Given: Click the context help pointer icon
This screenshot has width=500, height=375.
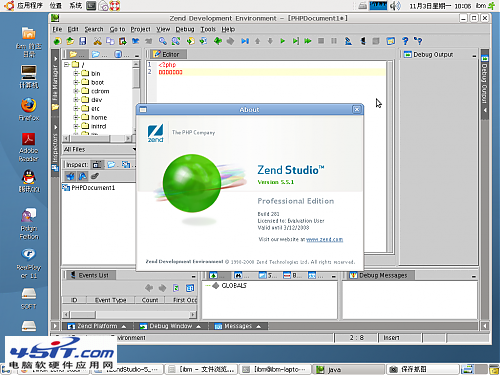Looking at the screenshot, I should click(x=418, y=41).
